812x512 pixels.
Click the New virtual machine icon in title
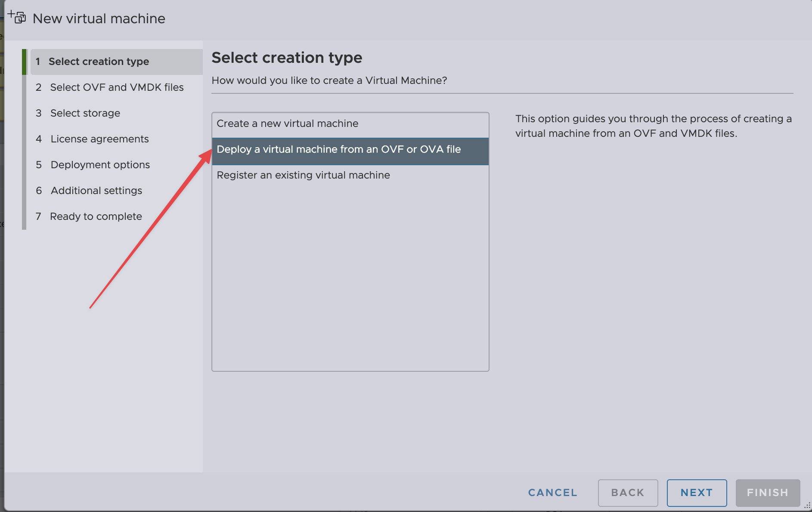(x=17, y=17)
